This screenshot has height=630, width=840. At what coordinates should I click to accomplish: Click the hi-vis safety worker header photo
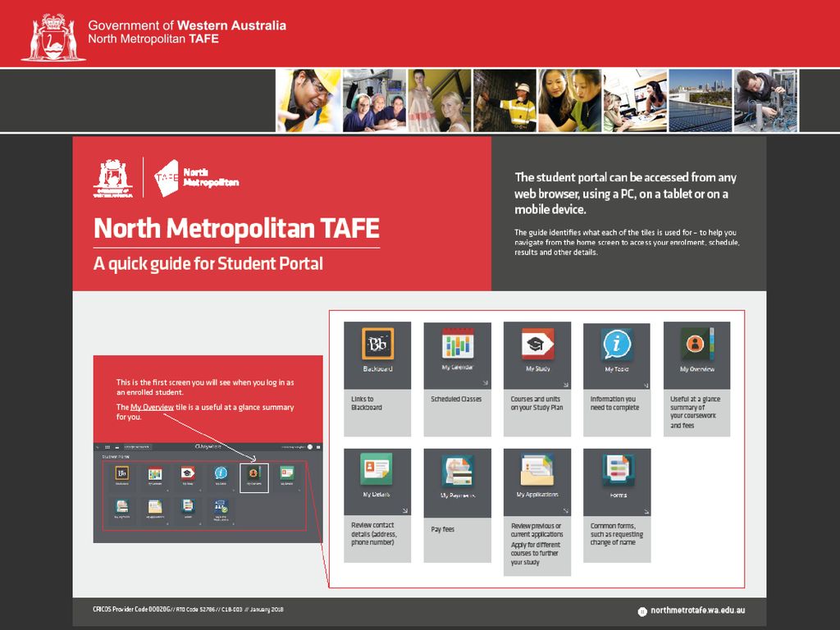tap(504, 100)
